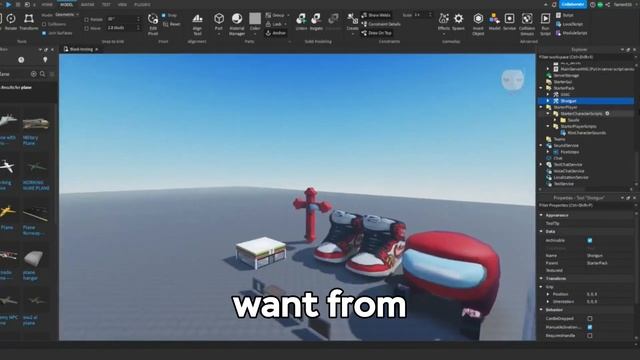Collapse the Behavior properties section

coord(541,310)
